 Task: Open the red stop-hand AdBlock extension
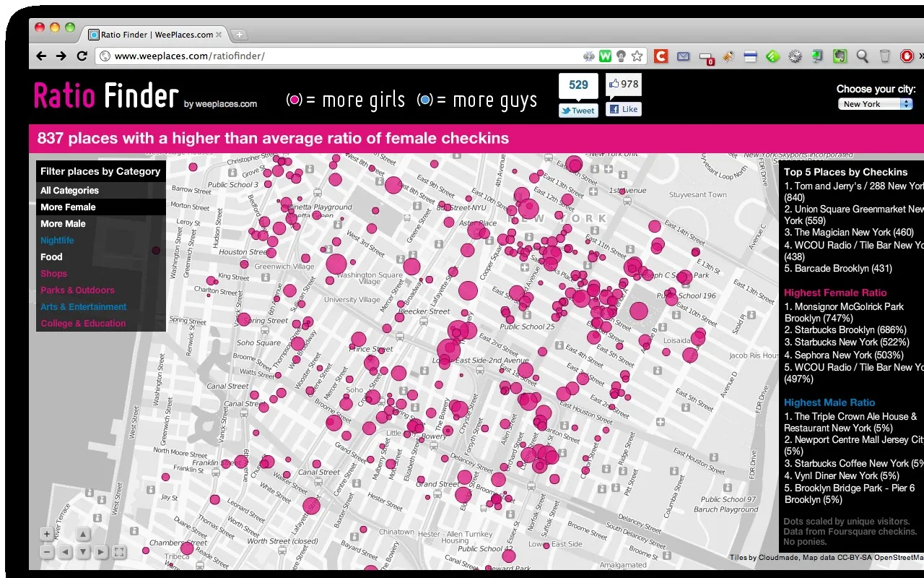point(907,56)
